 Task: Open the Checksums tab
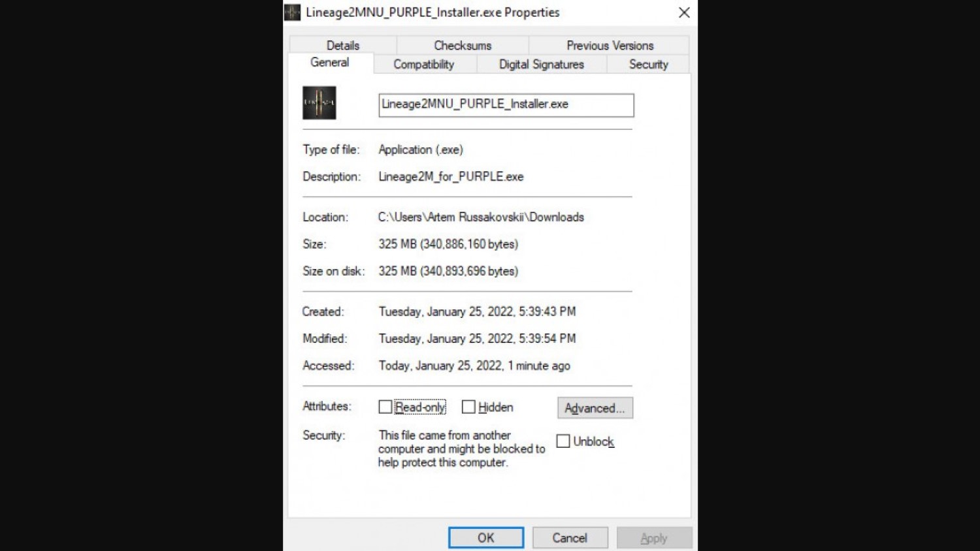point(463,45)
